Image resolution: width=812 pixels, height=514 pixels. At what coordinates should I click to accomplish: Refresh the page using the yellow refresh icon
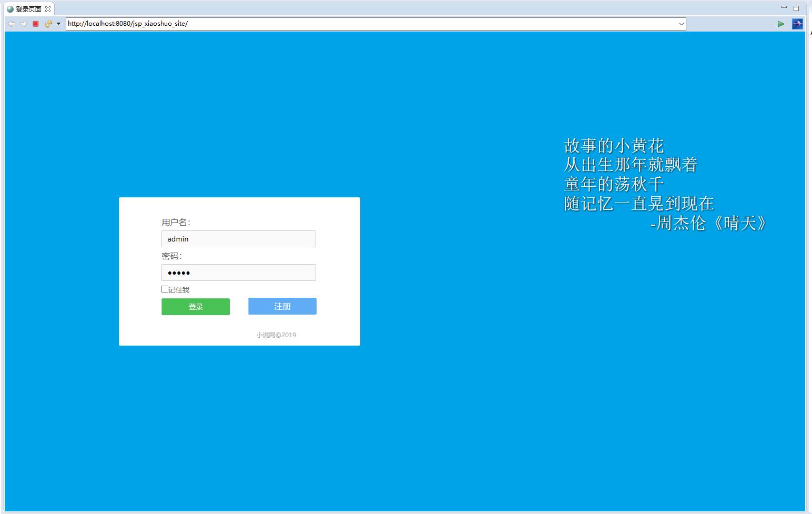[48, 24]
